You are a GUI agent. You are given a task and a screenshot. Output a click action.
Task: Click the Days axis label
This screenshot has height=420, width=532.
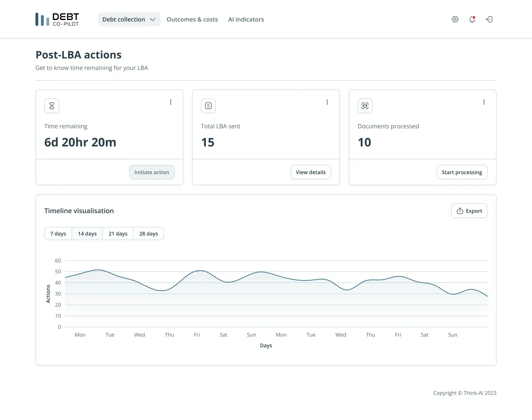[x=266, y=345]
